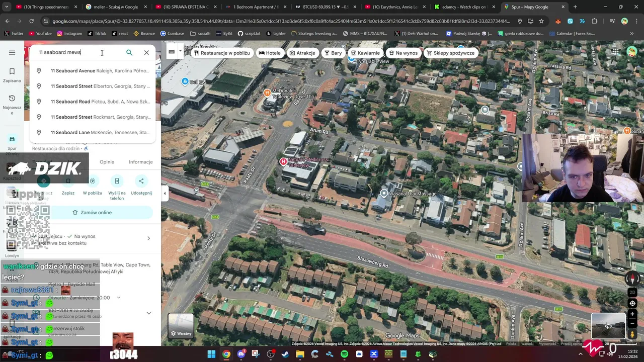Select the Spur car route sidebar shortcut
The height and width of the screenshot is (362, 644).
12,143
